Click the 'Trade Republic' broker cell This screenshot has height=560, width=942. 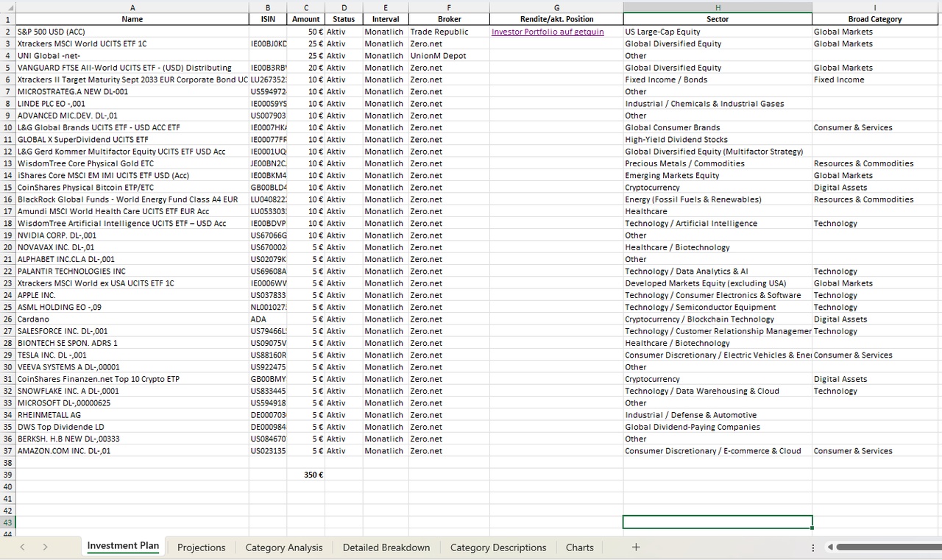[x=449, y=32]
